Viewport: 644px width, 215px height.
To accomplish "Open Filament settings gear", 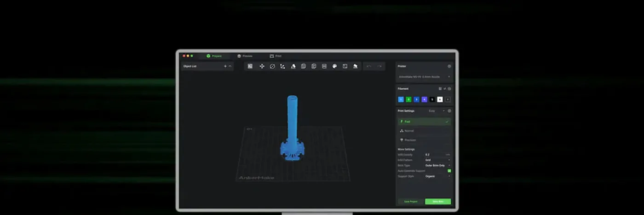I will coord(449,88).
